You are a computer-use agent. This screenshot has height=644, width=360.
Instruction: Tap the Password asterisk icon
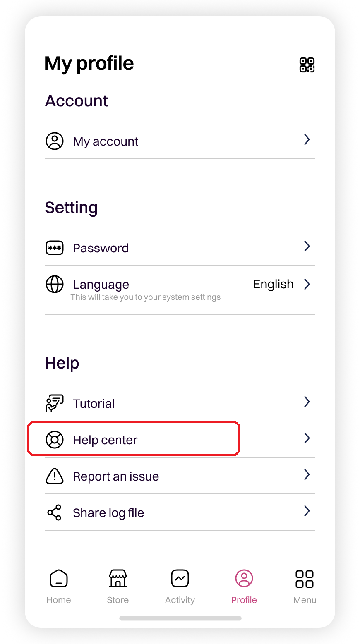[x=55, y=248]
